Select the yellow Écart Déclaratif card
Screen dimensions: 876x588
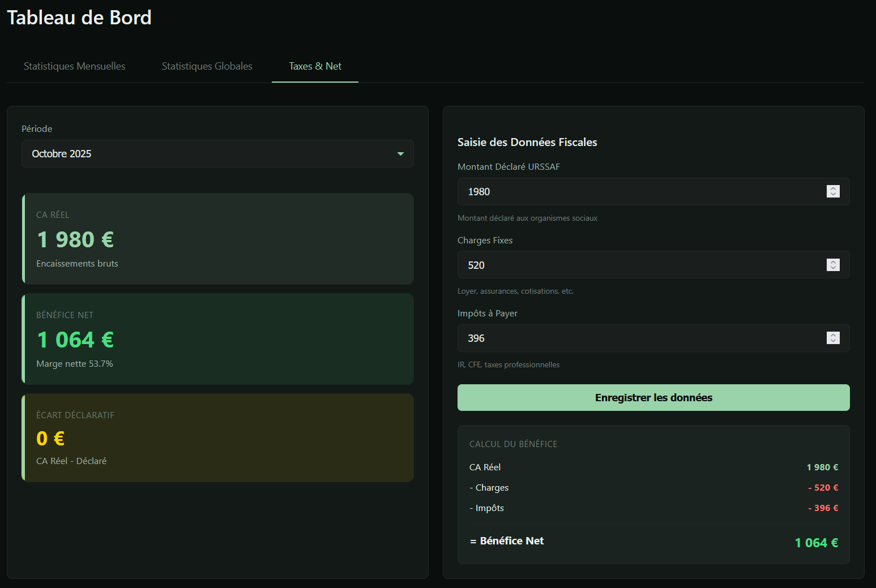[217, 438]
